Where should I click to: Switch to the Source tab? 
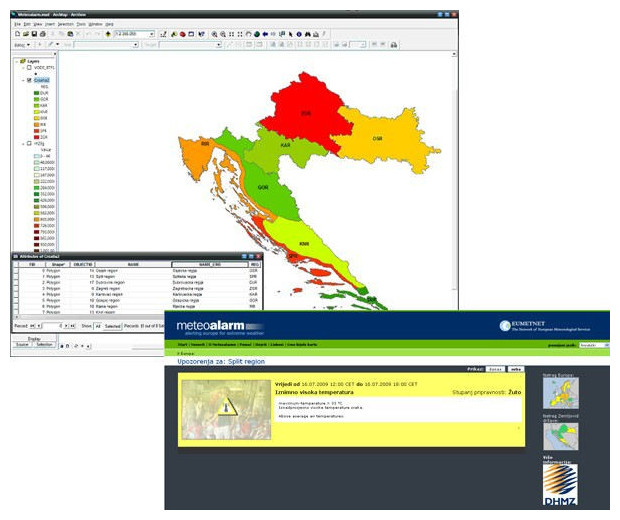(x=22, y=344)
